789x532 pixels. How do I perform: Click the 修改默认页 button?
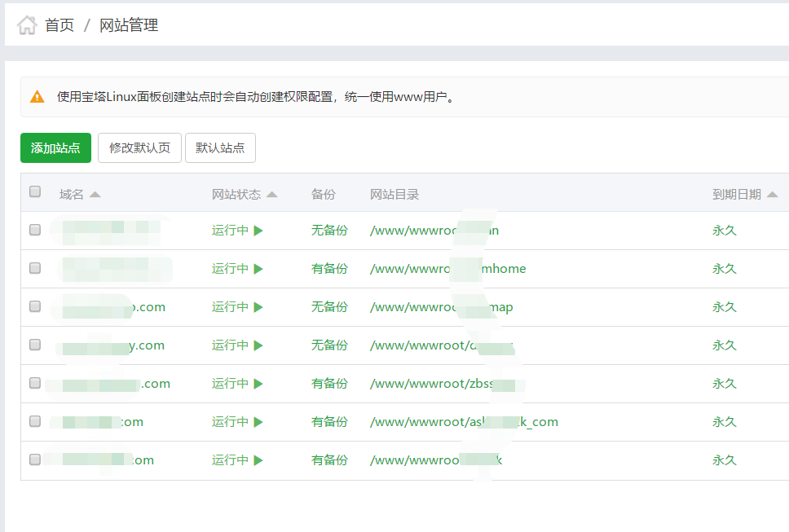point(139,148)
